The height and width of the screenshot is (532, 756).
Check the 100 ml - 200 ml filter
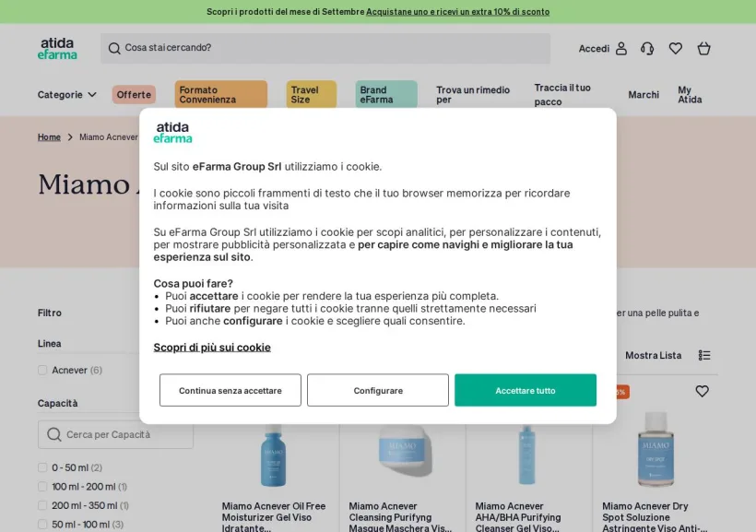42,487
